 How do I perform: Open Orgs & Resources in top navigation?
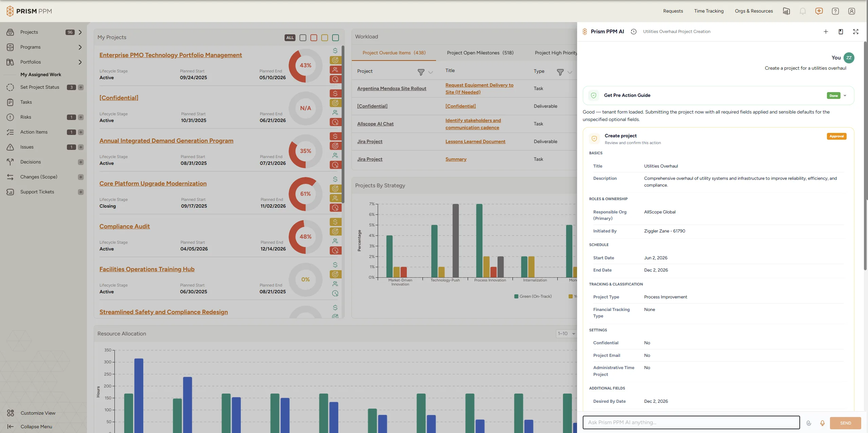coord(754,11)
